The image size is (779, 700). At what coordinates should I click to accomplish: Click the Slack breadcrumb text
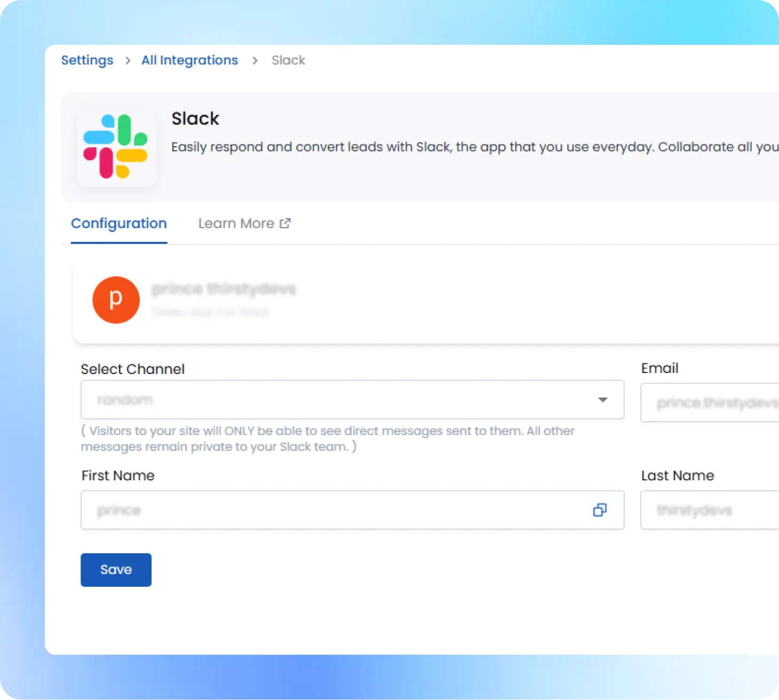pos(288,60)
